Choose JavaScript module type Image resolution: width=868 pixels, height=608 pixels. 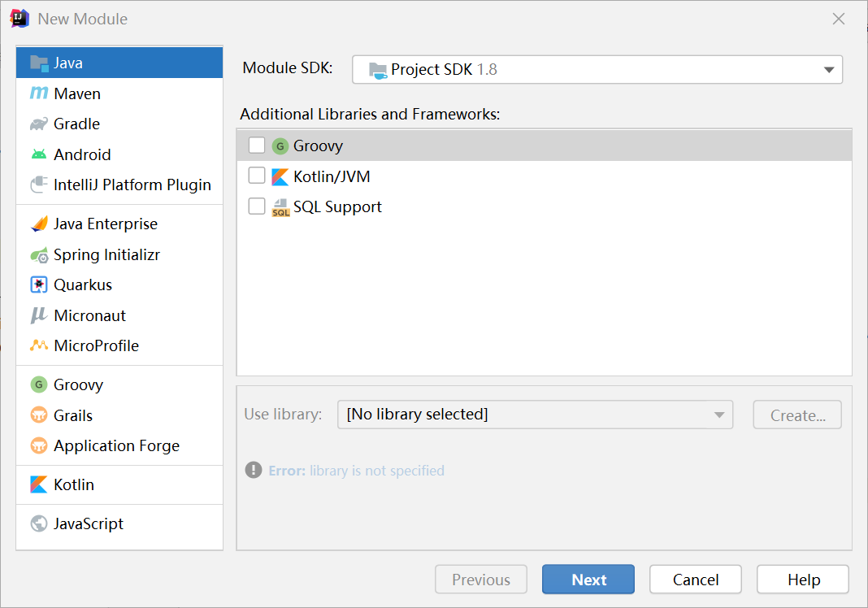pos(119,523)
